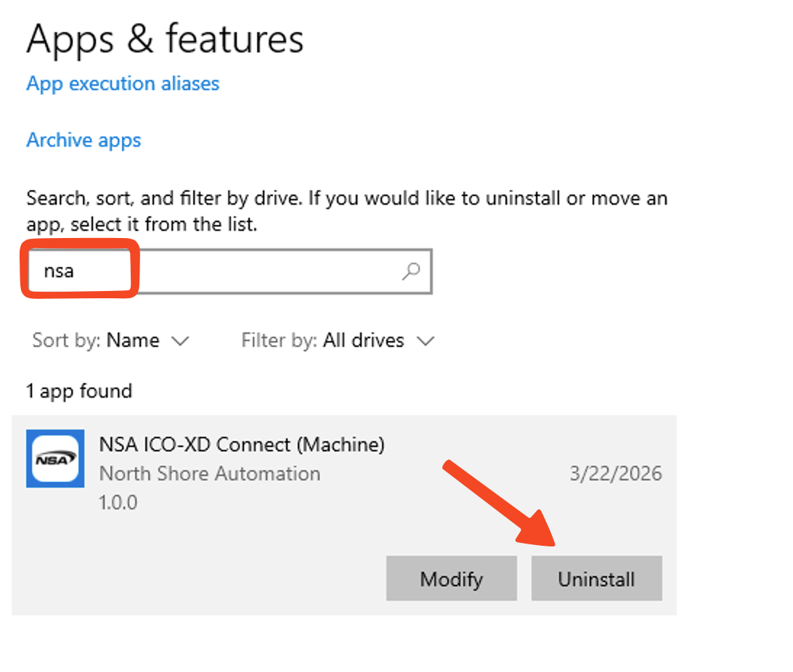Click the magnifier search icon
Image resolution: width=793 pixels, height=672 pixels.
(411, 271)
